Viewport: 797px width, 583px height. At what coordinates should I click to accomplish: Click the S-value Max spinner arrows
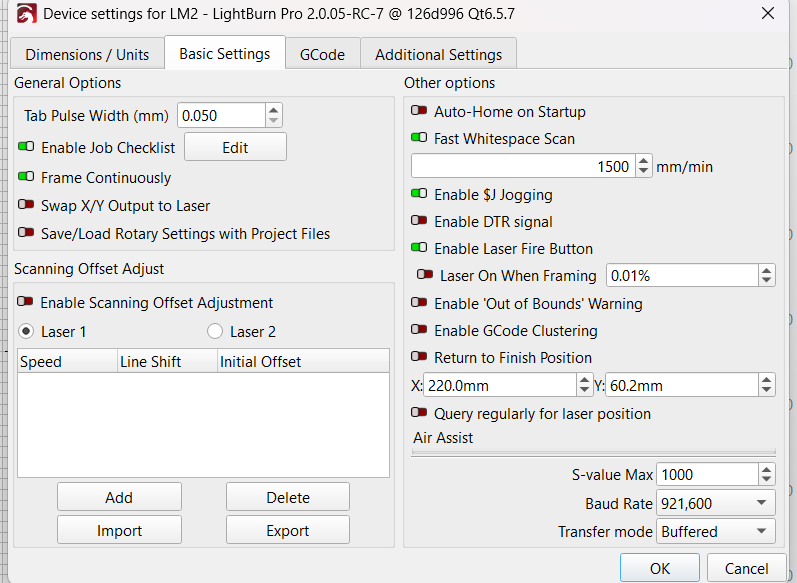[x=767, y=475]
